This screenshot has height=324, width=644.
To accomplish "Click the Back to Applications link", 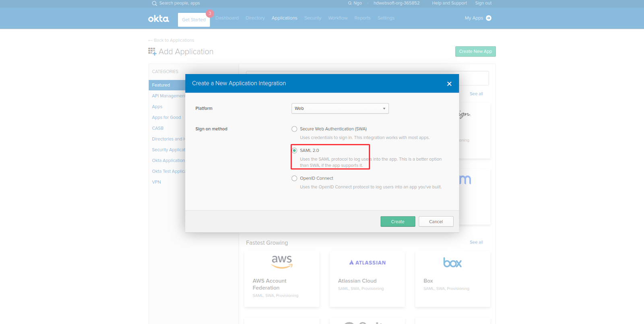I will pos(173,40).
